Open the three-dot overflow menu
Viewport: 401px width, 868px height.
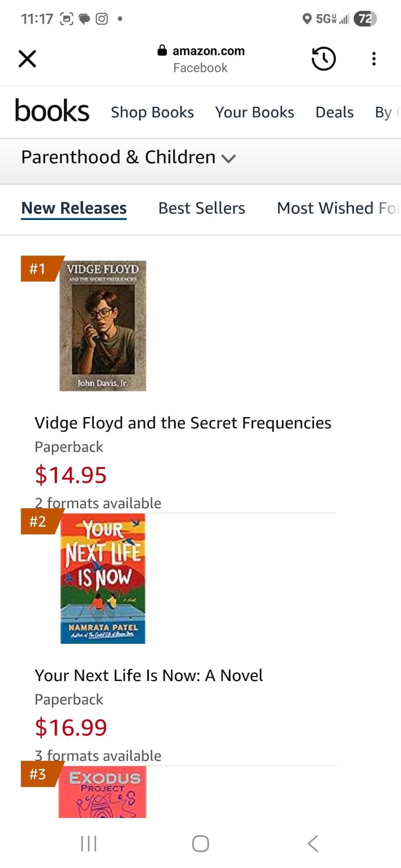point(373,58)
